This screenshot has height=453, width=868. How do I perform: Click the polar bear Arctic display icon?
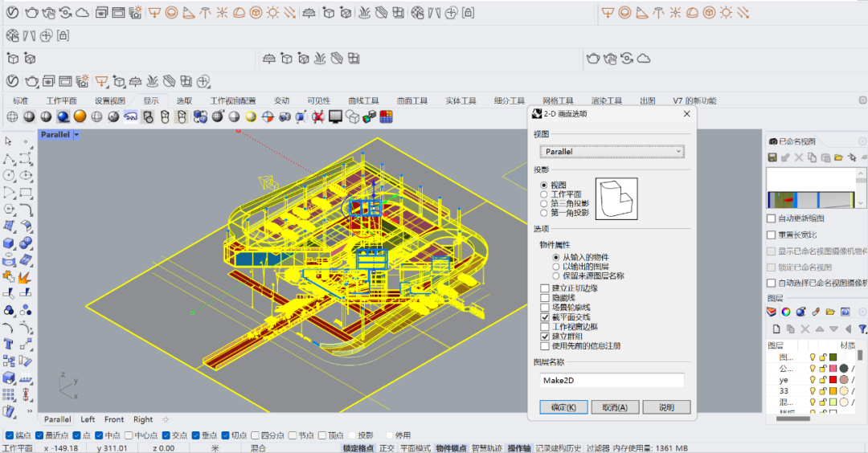tap(131, 116)
